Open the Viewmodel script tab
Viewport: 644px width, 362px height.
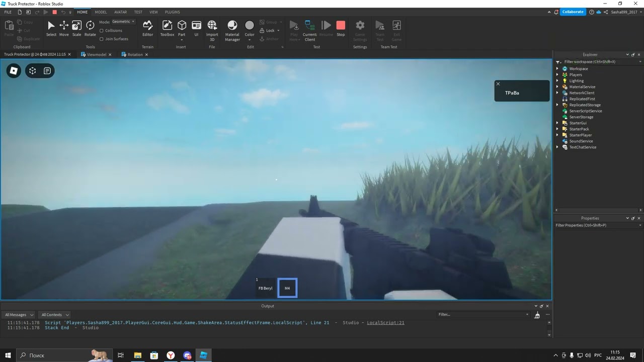pos(96,54)
